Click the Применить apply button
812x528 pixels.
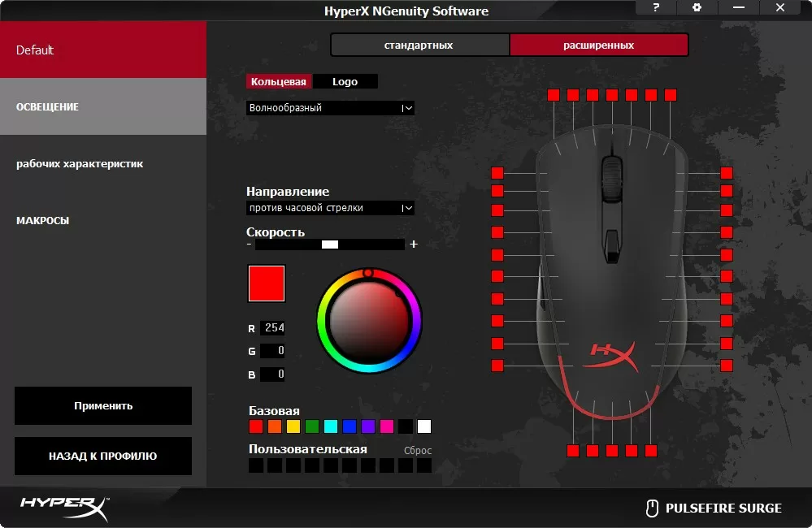[103, 406]
